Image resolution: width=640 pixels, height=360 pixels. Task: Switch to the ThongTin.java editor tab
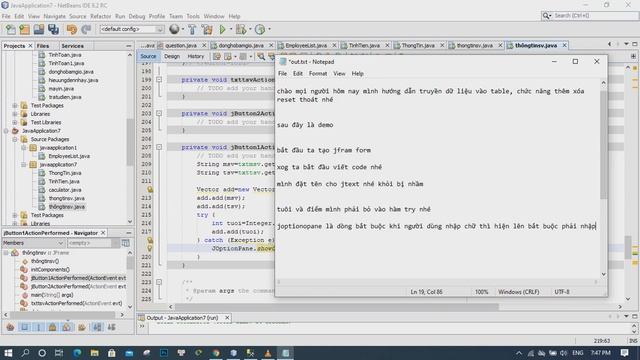418,45
